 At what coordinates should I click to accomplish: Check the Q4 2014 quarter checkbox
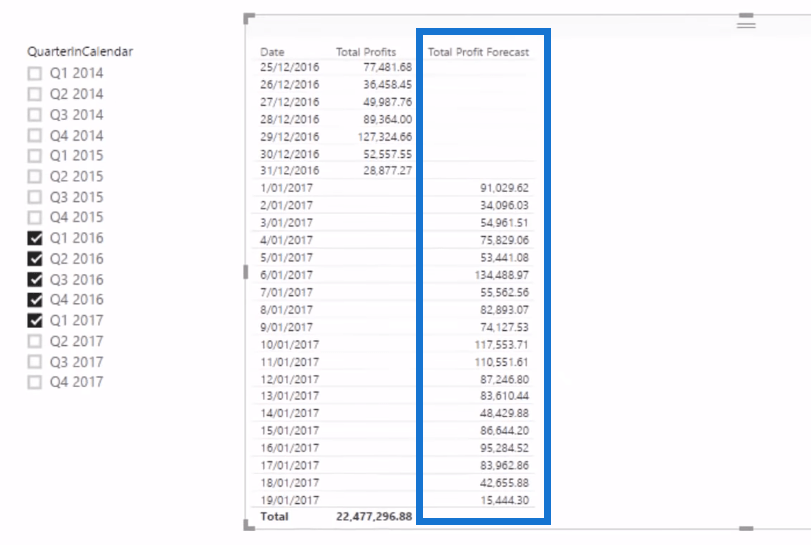35,135
